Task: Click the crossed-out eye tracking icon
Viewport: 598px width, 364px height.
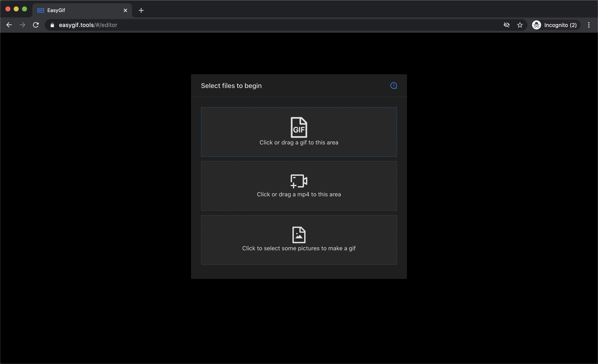Action: coord(506,25)
